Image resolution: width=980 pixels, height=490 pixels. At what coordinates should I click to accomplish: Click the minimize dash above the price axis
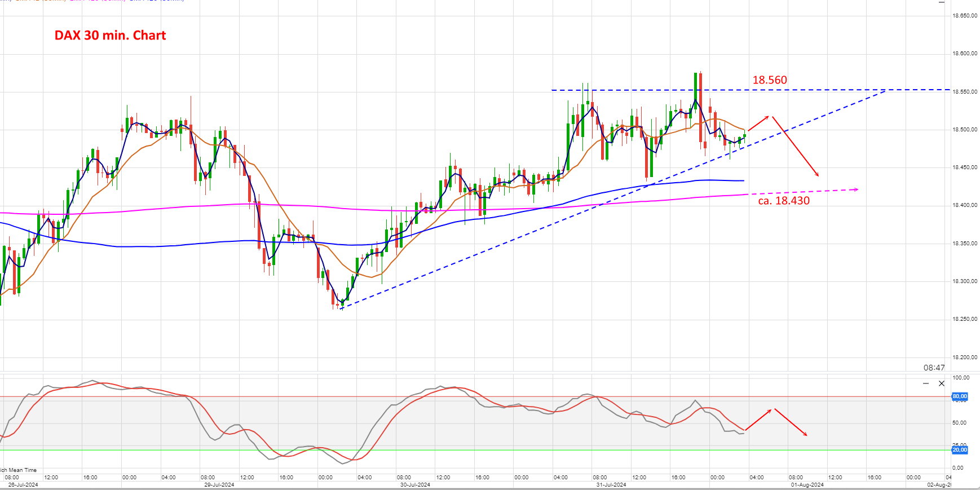tap(941, 3)
